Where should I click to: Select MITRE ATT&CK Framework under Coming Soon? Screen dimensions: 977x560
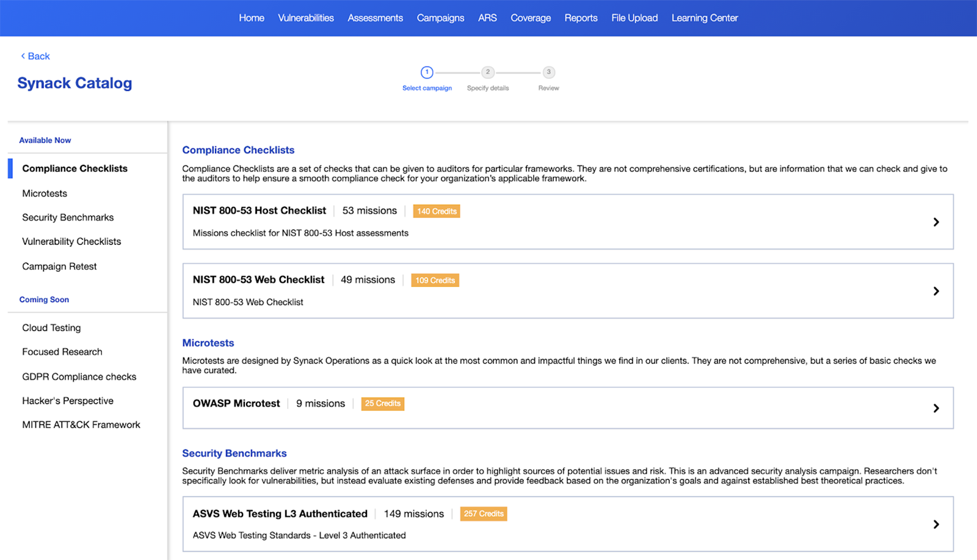81,424
